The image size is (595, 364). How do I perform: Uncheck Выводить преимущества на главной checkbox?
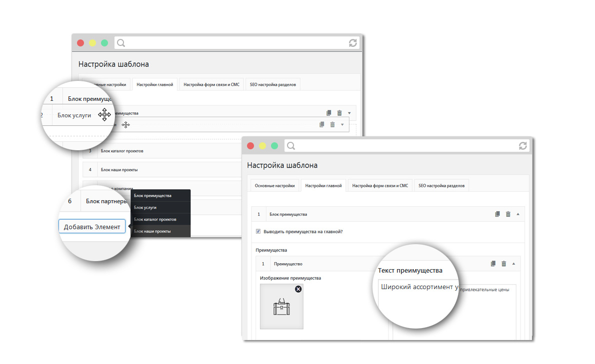point(258,232)
